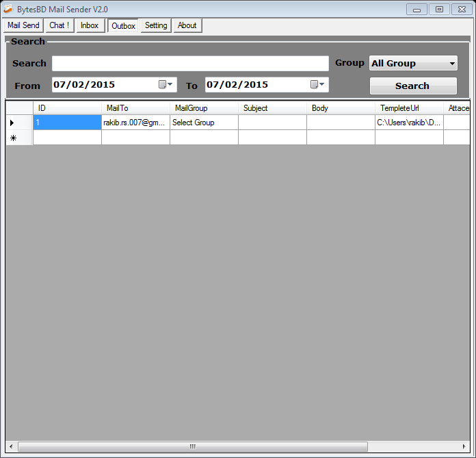Expand the All Group dropdown
Image resolution: width=476 pixels, height=458 pixels.
point(413,63)
